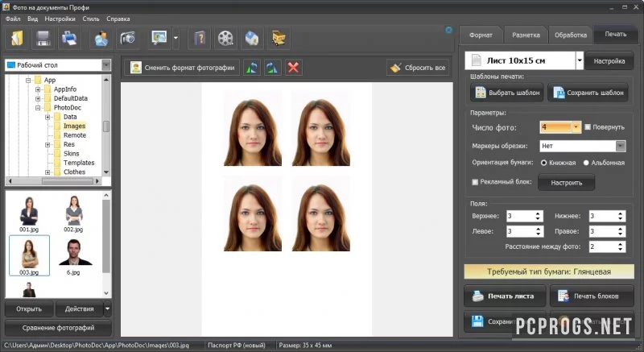Screen dimensions: 644x352
Task: Expand the AppInfo folder node
Action: tap(38, 89)
